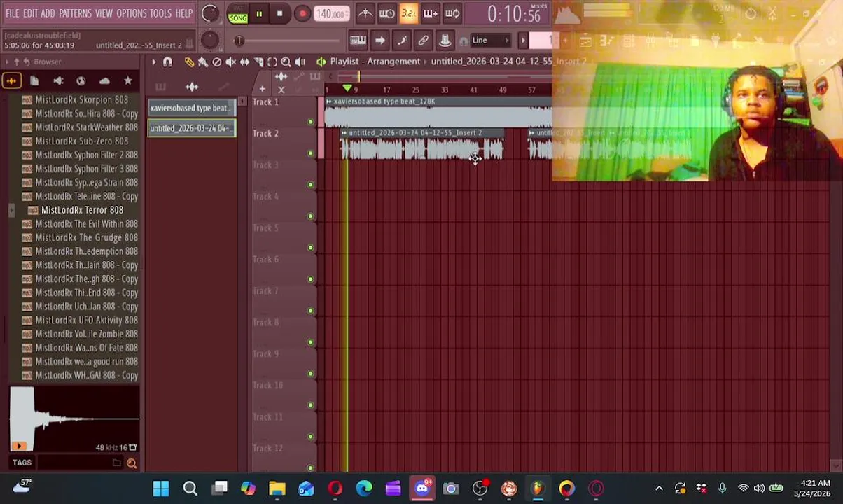Toggle wait for input before recording
843x504 pixels.
[x=387, y=13]
